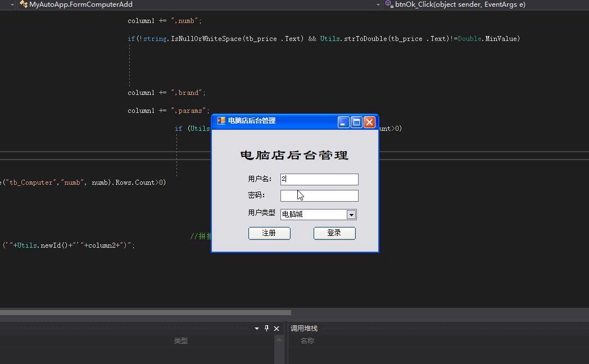This screenshot has height=364, width=589.
Task: Click Utils.newId() in the code
Action: [42, 245]
